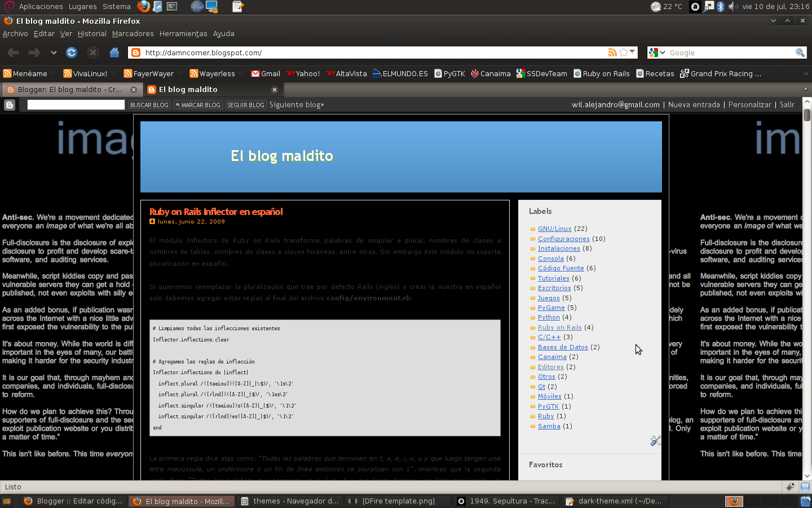Click the Blogger logo icon in navbar
The width and height of the screenshot is (812, 508).
coord(10,104)
